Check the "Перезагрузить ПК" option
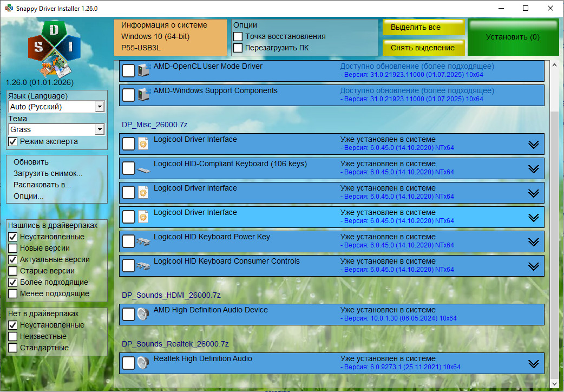Screen dimensions: 564x392 [238, 48]
